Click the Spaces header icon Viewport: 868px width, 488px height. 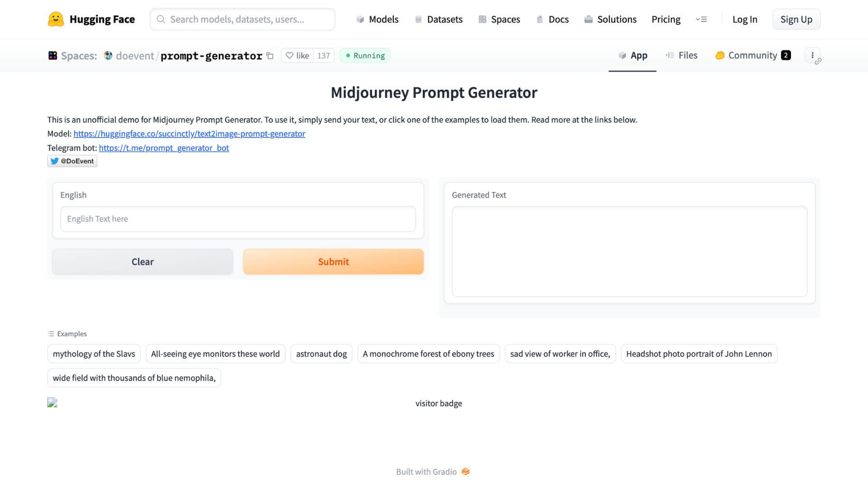[x=53, y=56]
